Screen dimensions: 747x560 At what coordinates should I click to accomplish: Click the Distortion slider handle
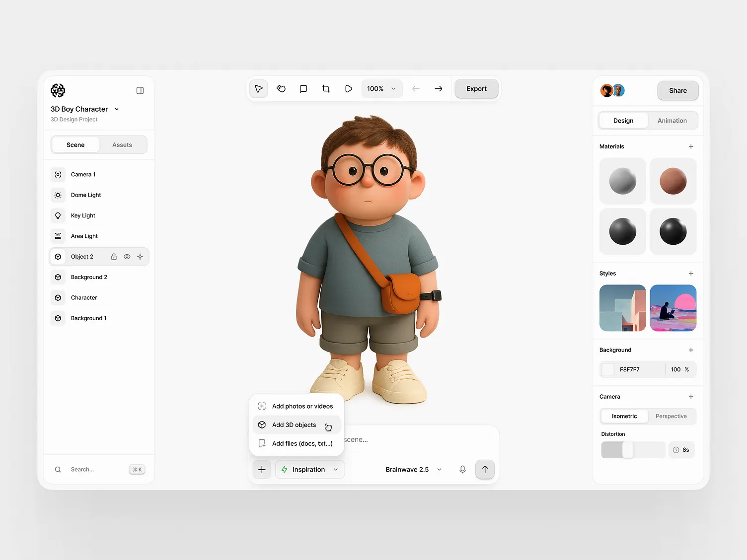coord(628,450)
